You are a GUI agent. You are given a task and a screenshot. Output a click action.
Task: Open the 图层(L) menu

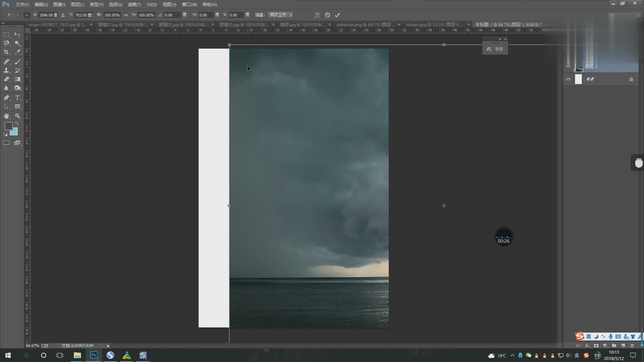[77, 5]
